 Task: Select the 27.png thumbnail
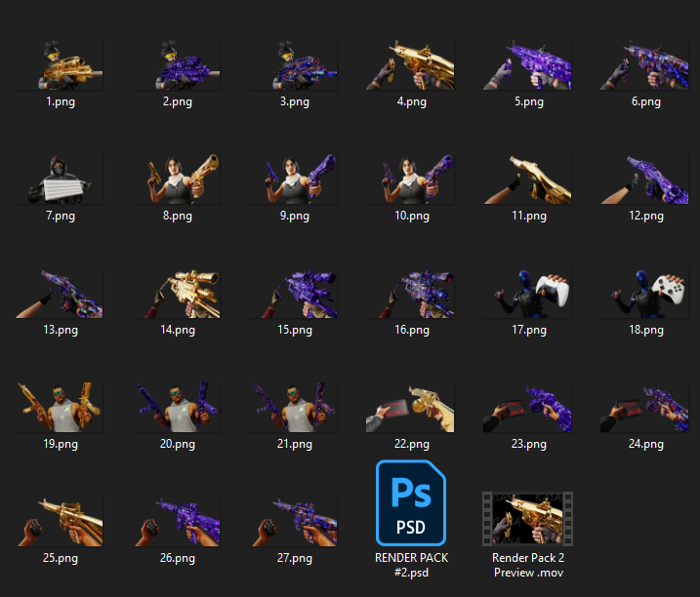pos(294,522)
